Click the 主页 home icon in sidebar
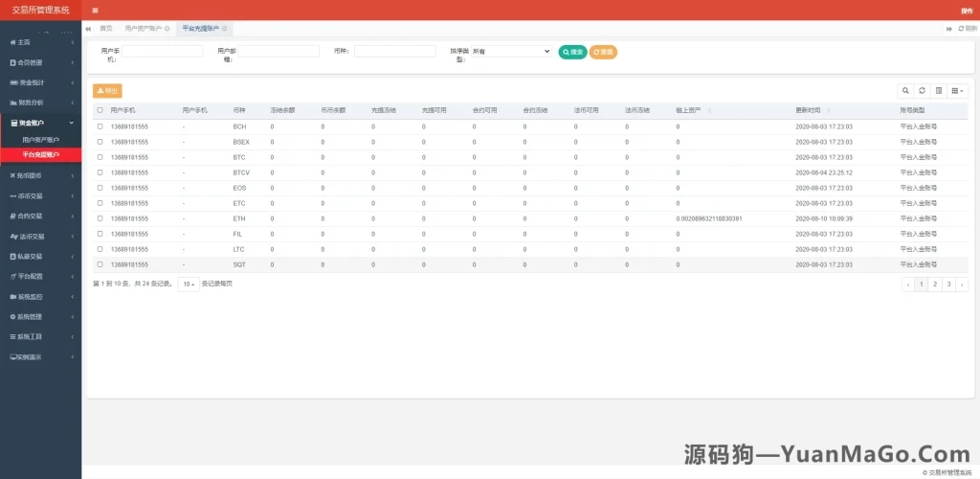This screenshot has height=479, width=980. point(13,42)
